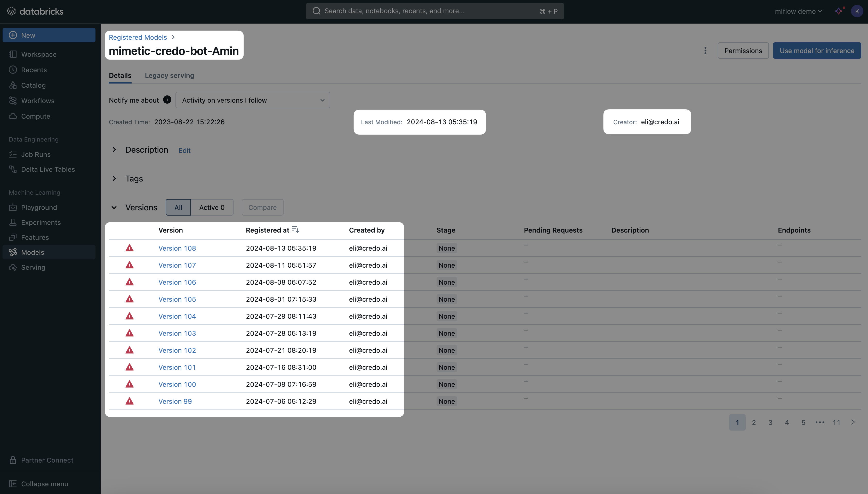Go to last page 11

[837, 422]
